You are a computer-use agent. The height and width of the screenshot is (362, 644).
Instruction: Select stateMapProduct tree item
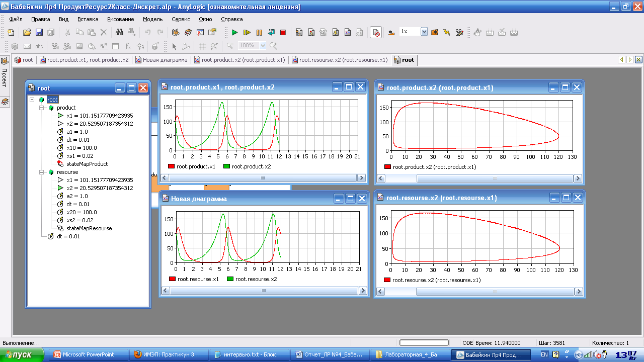click(83, 164)
